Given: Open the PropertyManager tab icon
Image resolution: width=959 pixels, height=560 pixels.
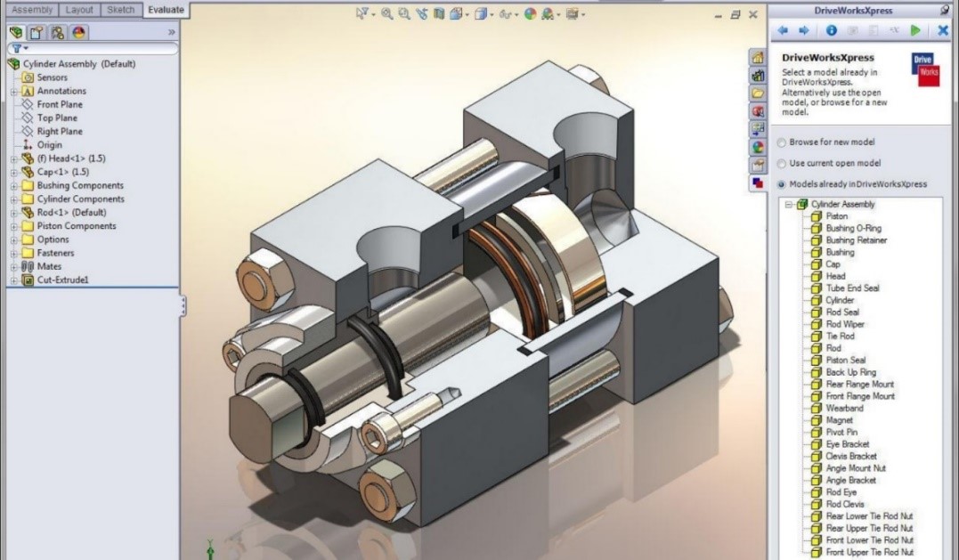Looking at the screenshot, I should tap(37, 32).
